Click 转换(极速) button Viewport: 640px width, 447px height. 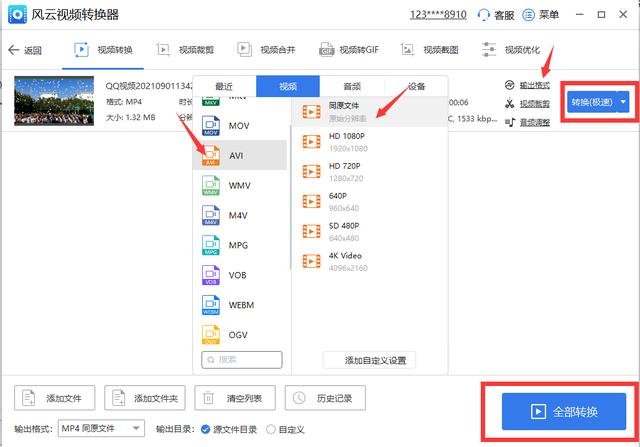click(x=592, y=102)
